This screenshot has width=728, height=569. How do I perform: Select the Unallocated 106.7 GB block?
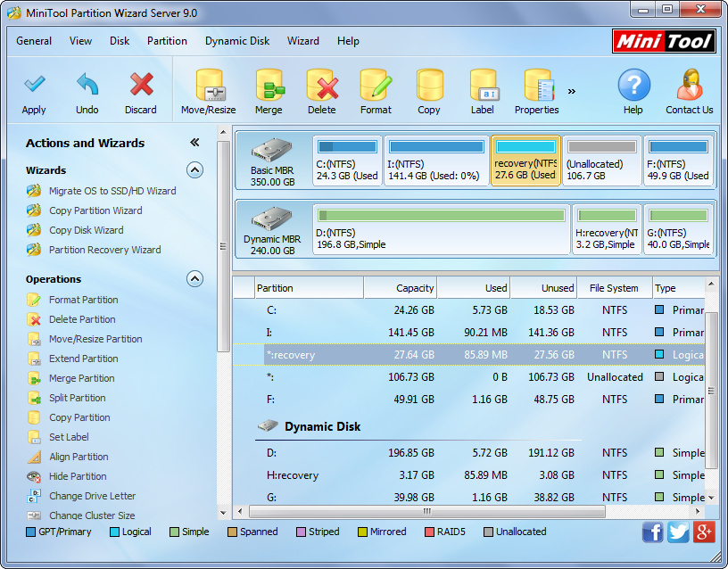pos(601,161)
